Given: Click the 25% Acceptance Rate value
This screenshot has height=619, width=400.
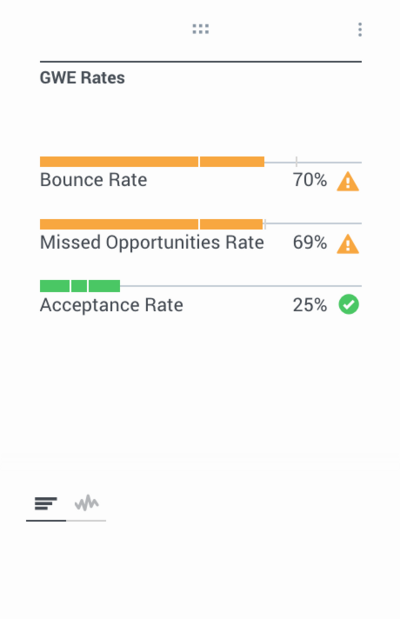Looking at the screenshot, I should pos(310,305).
